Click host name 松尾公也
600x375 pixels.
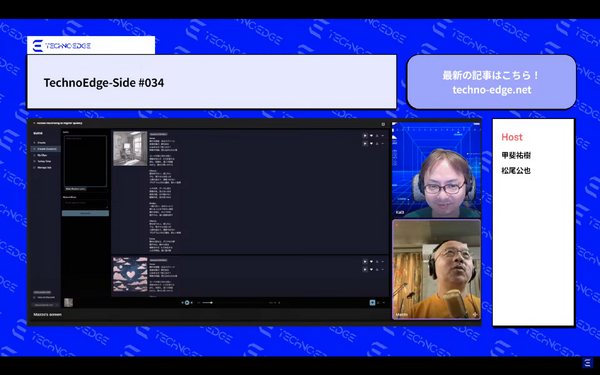tap(516, 171)
